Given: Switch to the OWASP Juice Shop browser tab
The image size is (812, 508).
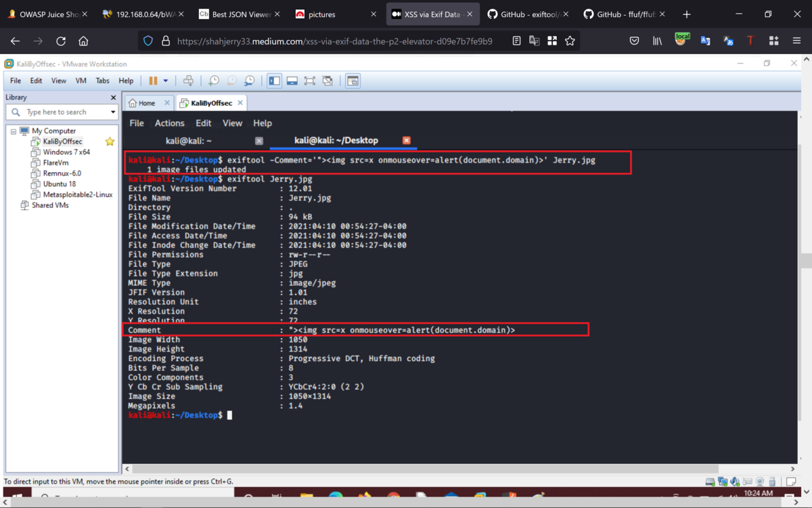Looking at the screenshot, I should pyautogui.click(x=47, y=14).
